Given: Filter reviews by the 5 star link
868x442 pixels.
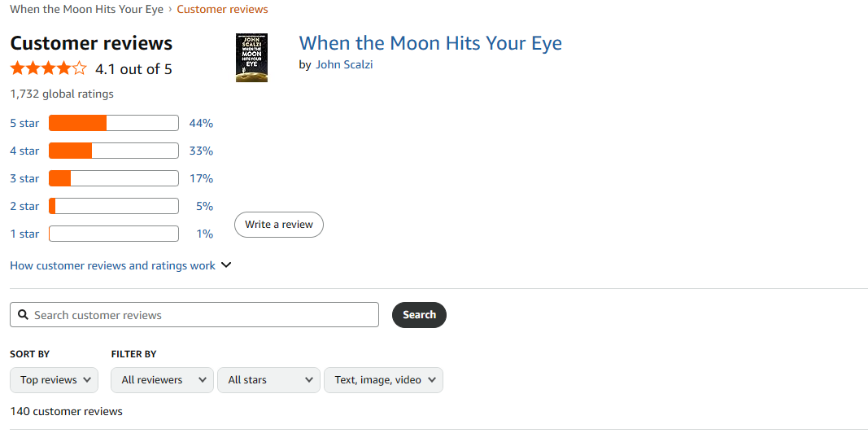Looking at the screenshot, I should click(x=24, y=123).
